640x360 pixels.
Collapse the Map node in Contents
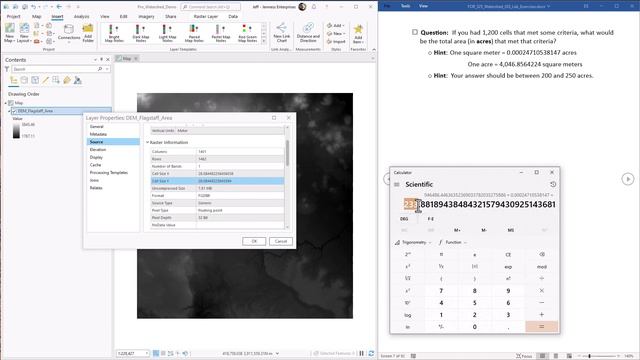click(x=6, y=103)
